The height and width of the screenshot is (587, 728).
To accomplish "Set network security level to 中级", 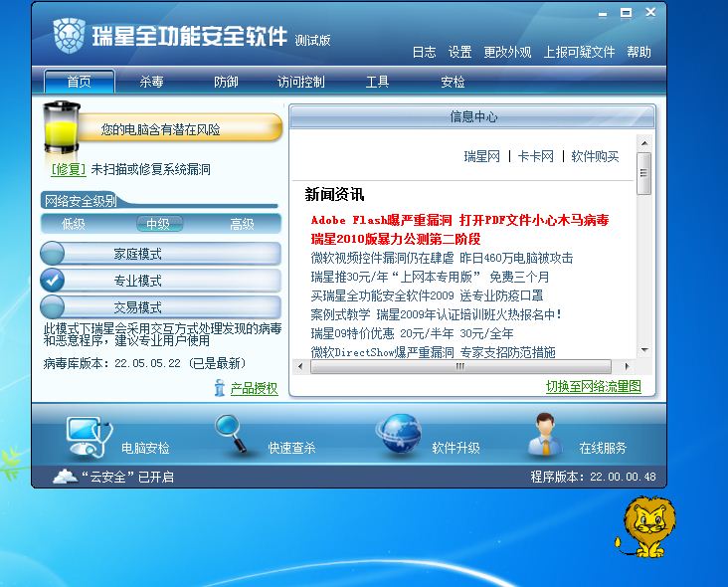I will coord(158,224).
